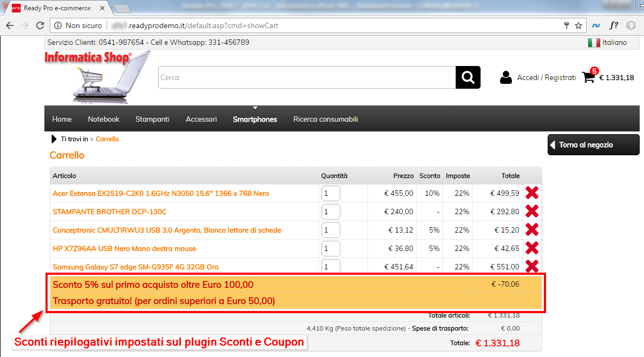Open the Notebook menu item
Image resolution: width=644 pixels, height=357 pixels.
[x=103, y=119]
